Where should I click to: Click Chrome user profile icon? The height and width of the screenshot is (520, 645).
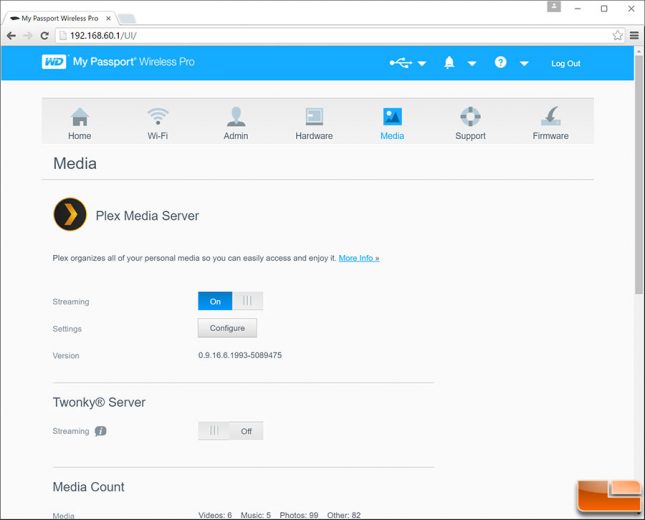(x=554, y=7)
